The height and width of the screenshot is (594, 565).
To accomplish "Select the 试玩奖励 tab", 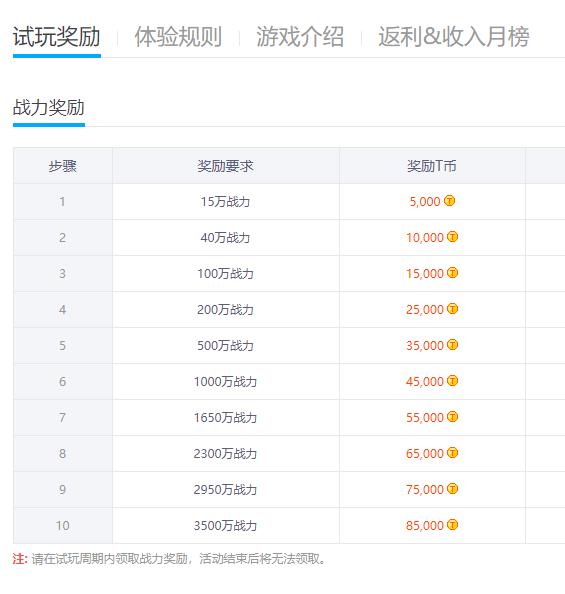I will pyautogui.click(x=56, y=37).
